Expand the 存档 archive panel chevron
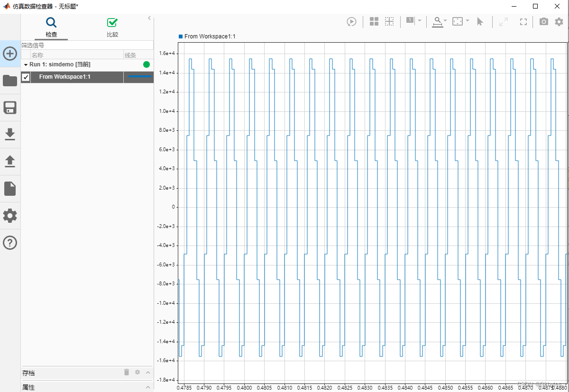Viewport: 569px width, 392px height. click(x=148, y=373)
